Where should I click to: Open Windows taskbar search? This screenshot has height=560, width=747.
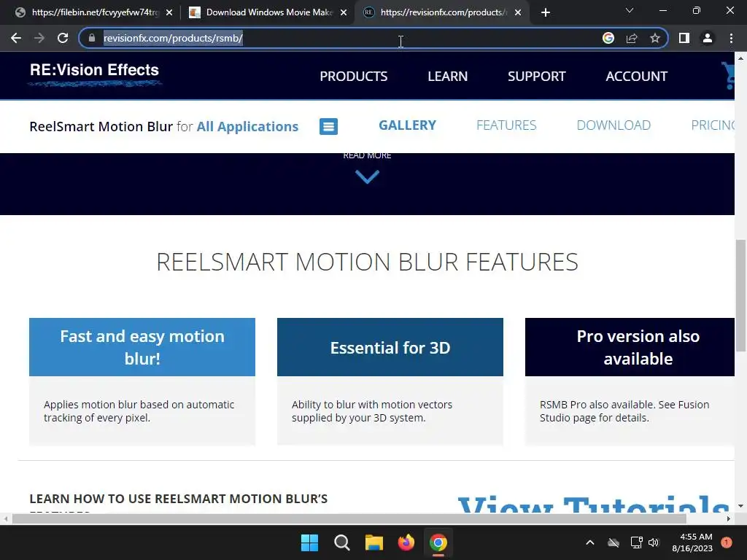pos(341,542)
